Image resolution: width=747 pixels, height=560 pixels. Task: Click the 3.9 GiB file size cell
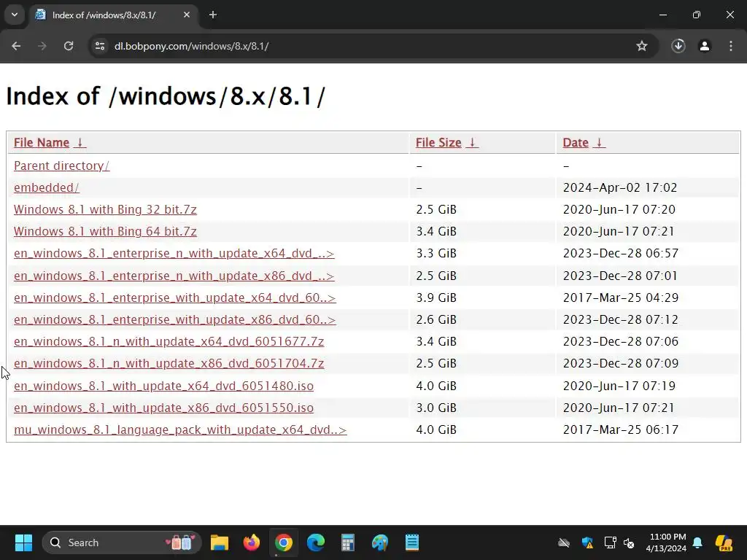point(436,297)
